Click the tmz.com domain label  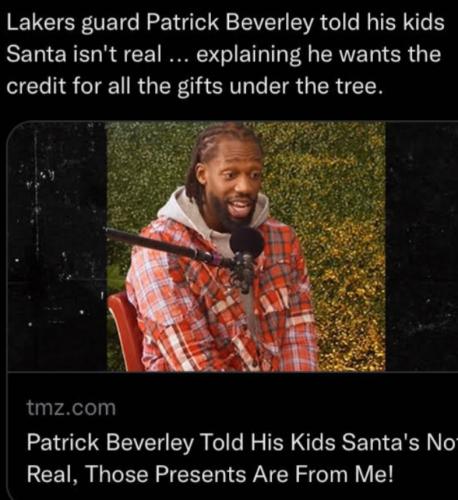(71, 408)
